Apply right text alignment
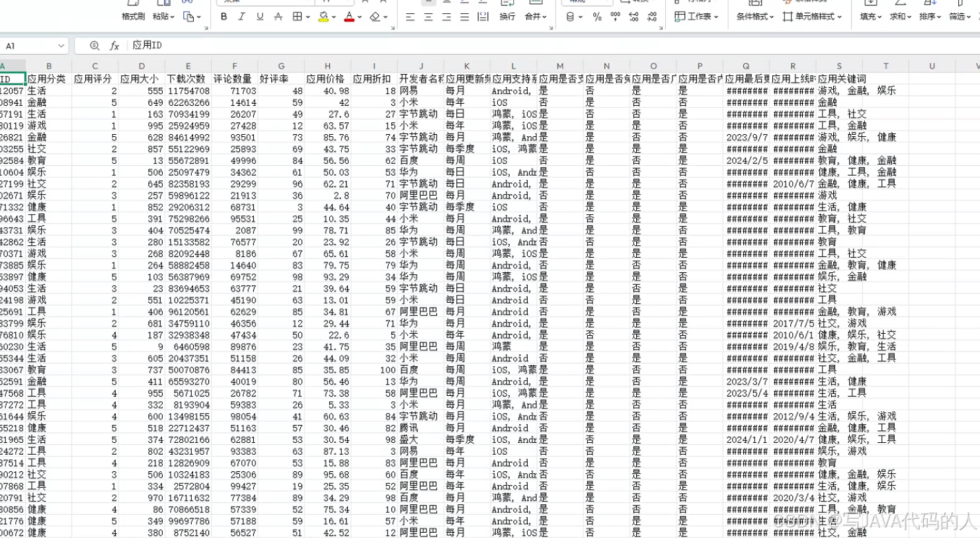The width and height of the screenshot is (980, 538). point(446,17)
